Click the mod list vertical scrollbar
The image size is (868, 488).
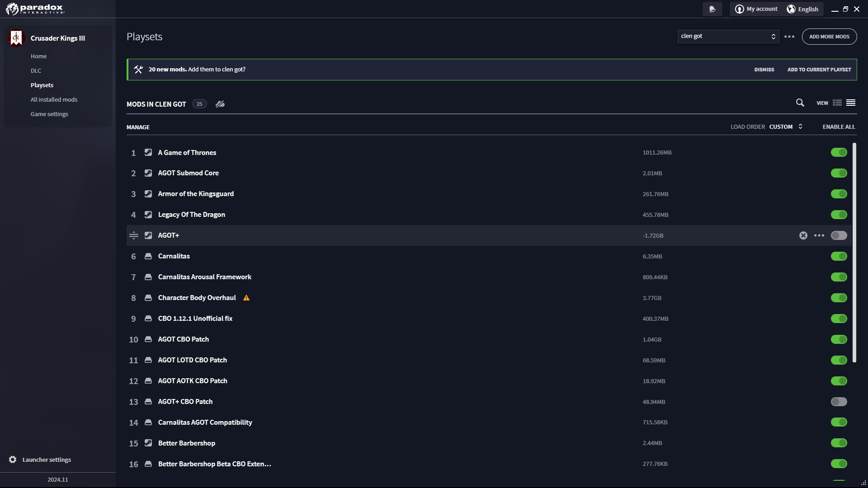coord(854,253)
